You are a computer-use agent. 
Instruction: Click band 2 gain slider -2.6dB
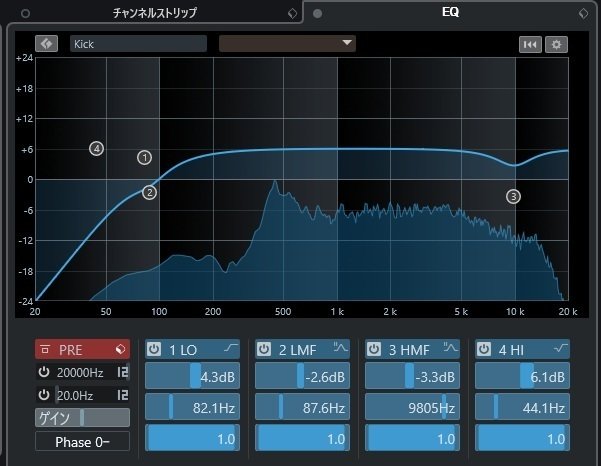click(302, 376)
